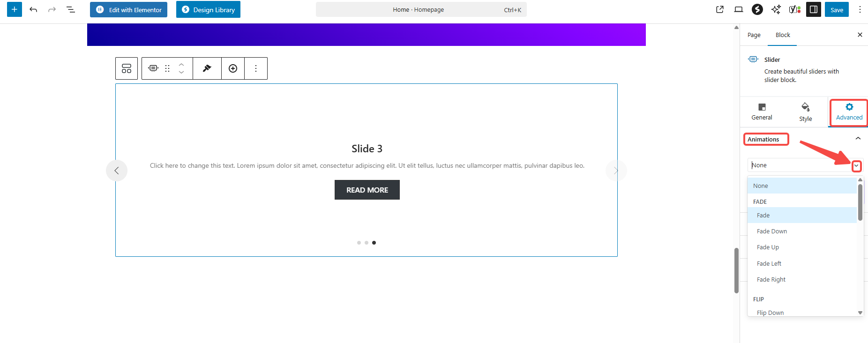Screen dimensions: 868x343
Task: Go to the first slide dot
Action: tap(359, 243)
